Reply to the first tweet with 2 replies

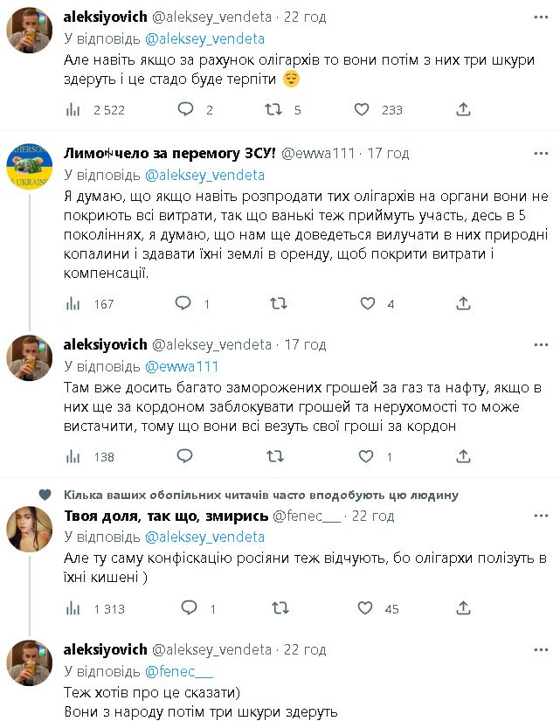click(185, 109)
